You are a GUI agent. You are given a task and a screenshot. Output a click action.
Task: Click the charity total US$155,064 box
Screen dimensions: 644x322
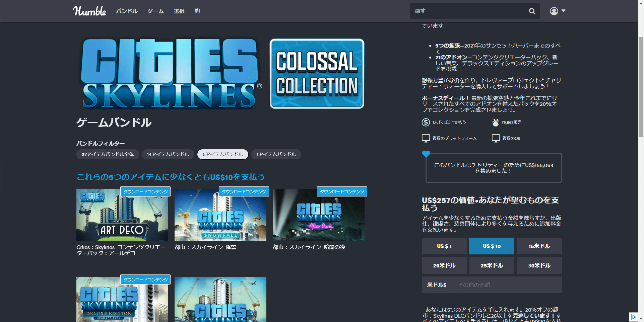[x=494, y=168]
